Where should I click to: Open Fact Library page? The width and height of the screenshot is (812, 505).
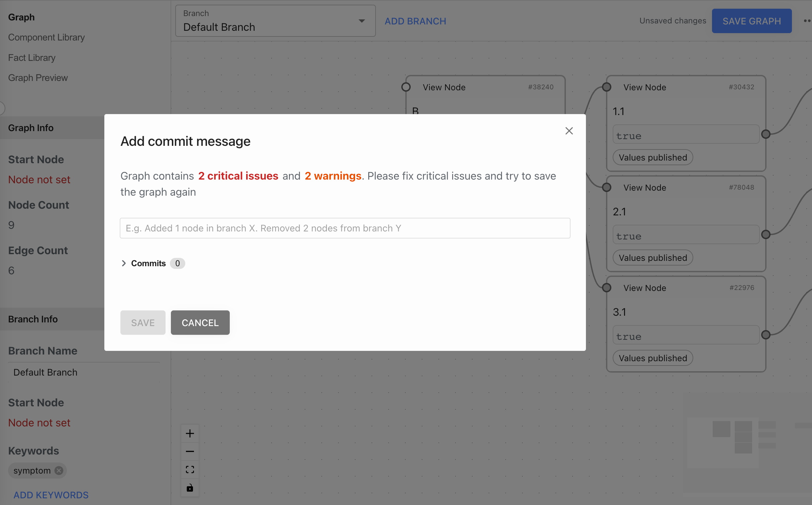(32, 58)
